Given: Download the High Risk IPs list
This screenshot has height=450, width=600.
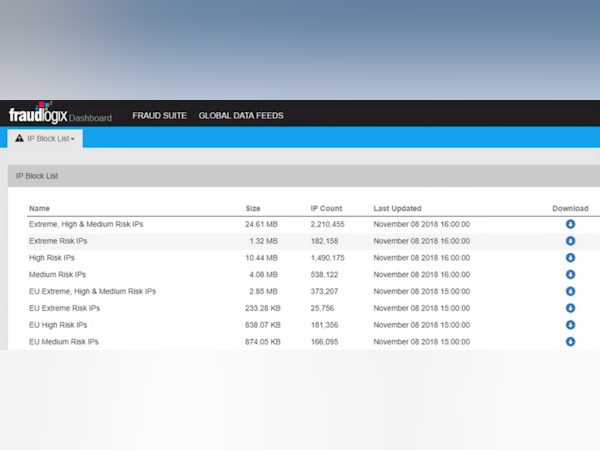Looking at the screenshot, I should tap(570, 258).
